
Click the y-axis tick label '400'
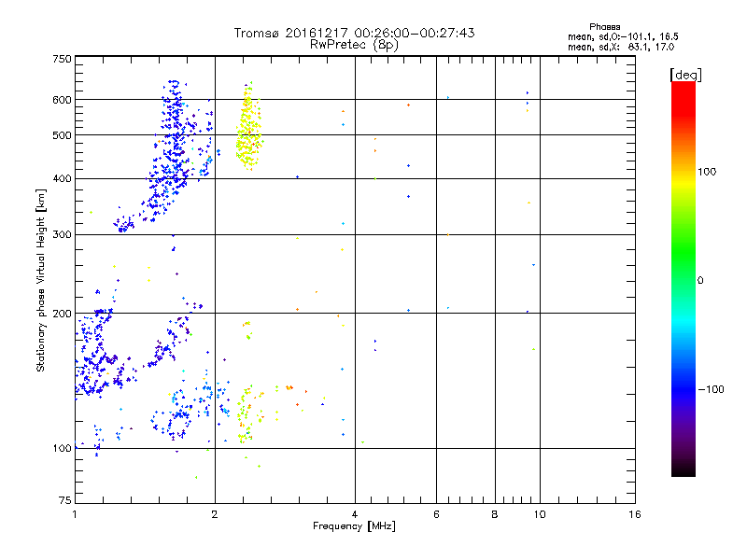tap(62, 179)
